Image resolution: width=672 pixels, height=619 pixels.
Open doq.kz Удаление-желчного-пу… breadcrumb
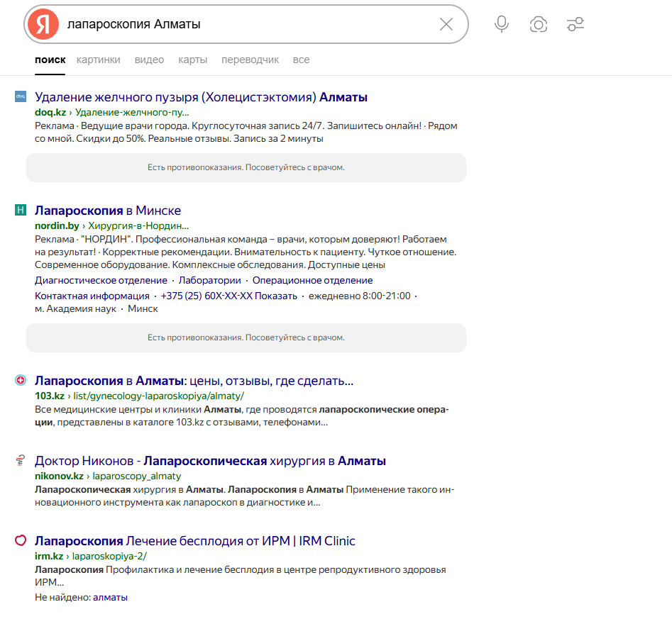pyautogui.click(x=132, y=112)
